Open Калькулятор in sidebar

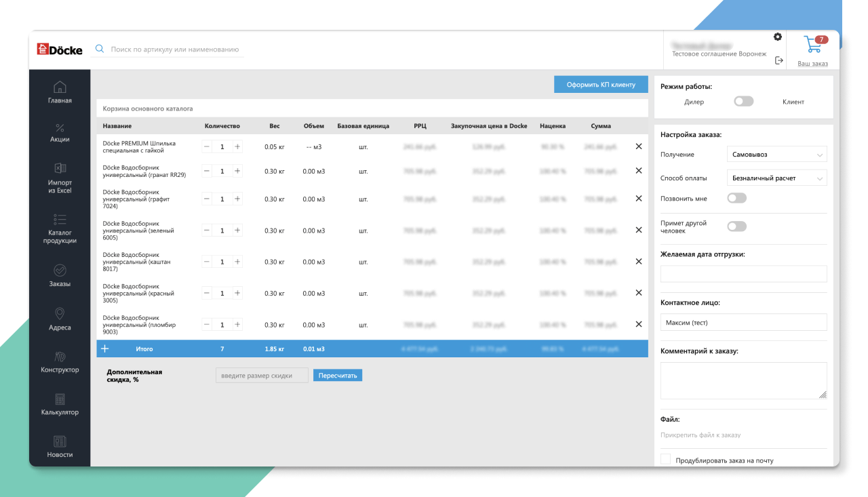[60, 404]
